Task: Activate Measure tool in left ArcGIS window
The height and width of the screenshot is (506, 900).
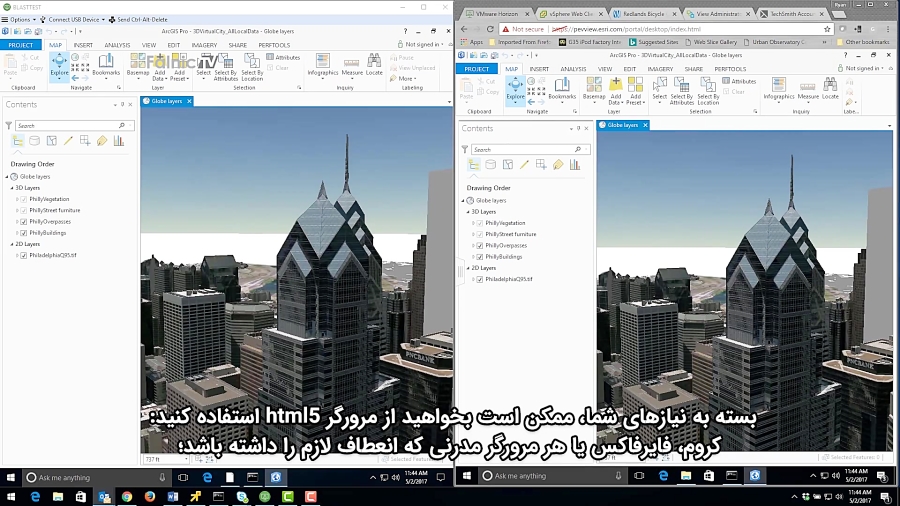Action: click(352, 65)
